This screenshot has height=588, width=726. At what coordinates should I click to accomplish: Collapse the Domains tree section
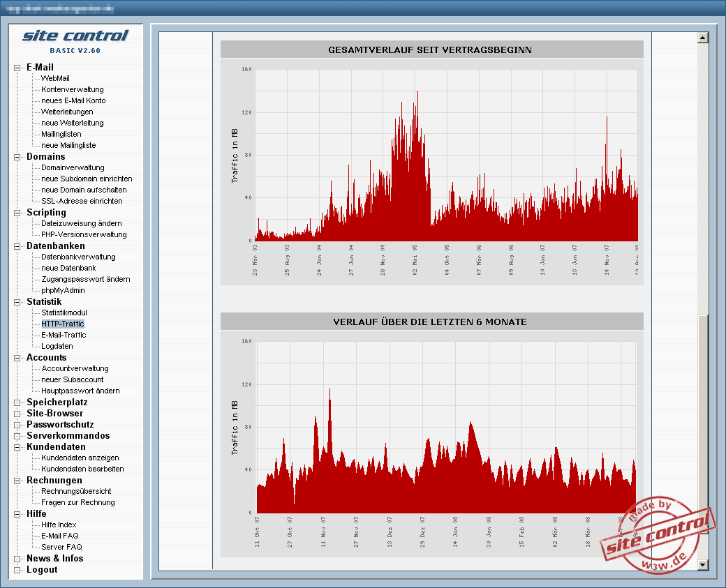tap(17, 158)
